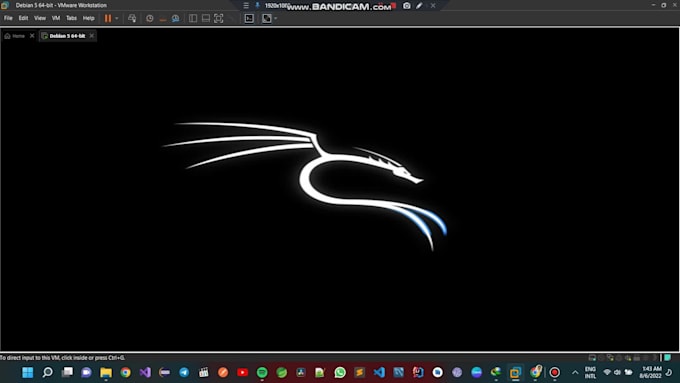
Task: Open Telegram from taskbar
Action: point(184,372)
